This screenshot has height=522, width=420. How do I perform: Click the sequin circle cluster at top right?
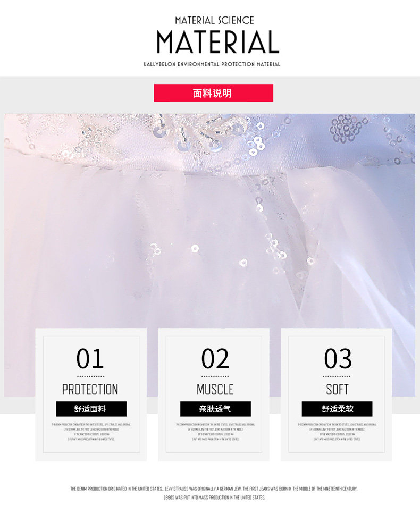coord(347,128)
